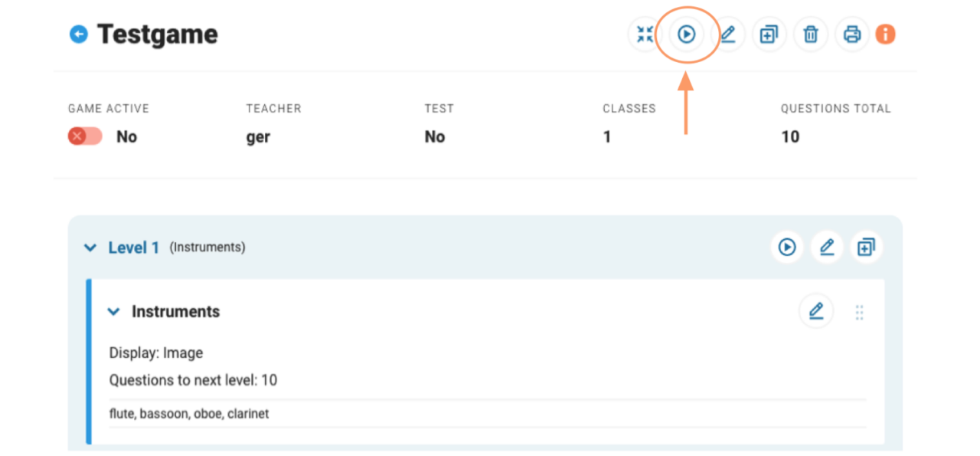Delete the Testgame with the trash icon

click(811, 34)
